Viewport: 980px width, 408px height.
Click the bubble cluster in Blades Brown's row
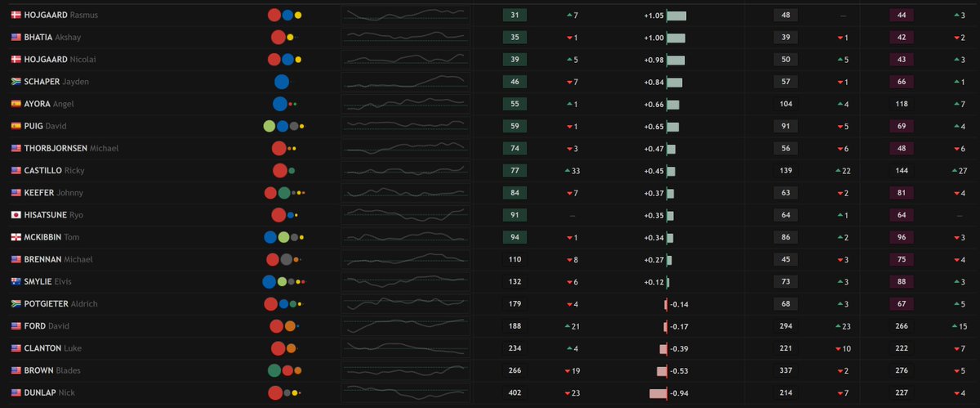click(285, 370)
